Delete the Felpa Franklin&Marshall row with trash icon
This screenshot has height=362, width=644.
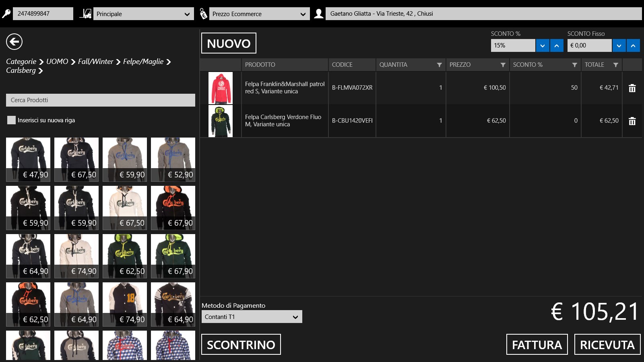632,88
